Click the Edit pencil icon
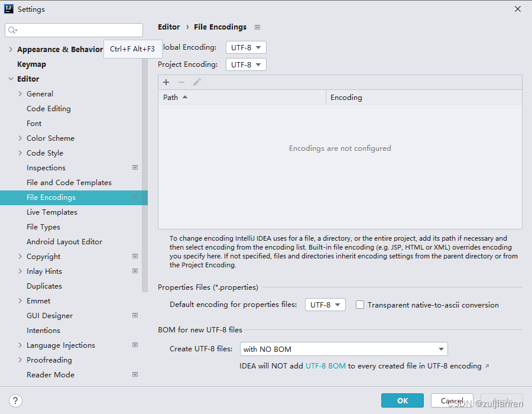532x414 pixels. (197, 82)
